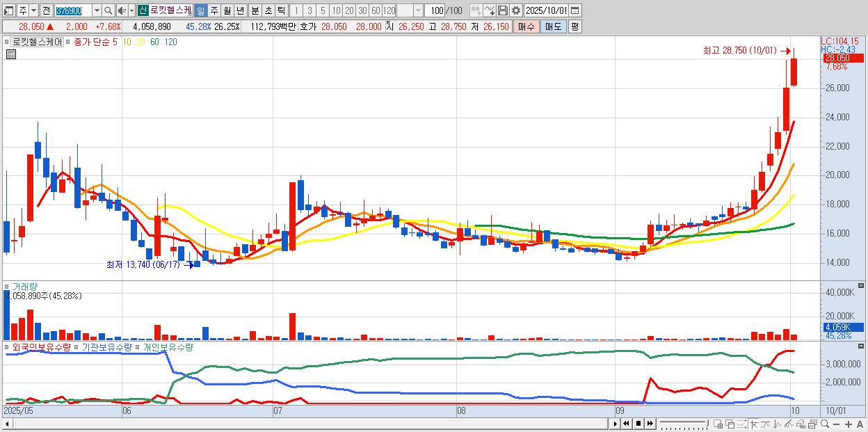Click the 개인보유수량 legend label

(x=168, y=346)
